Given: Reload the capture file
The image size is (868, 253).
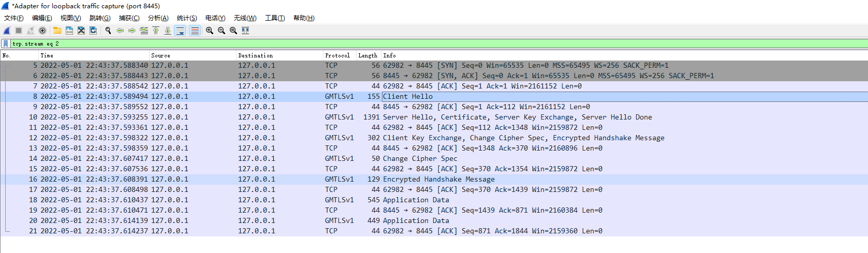Looking at the screenshot, I should [x=93, y=31].
